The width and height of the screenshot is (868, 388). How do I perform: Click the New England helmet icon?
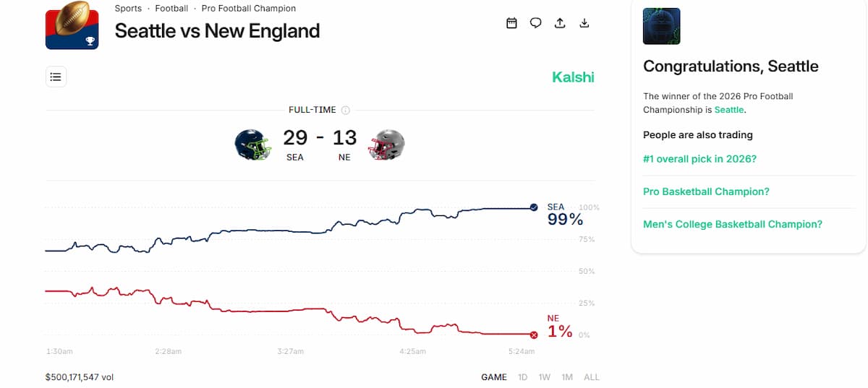pos(386,145)
